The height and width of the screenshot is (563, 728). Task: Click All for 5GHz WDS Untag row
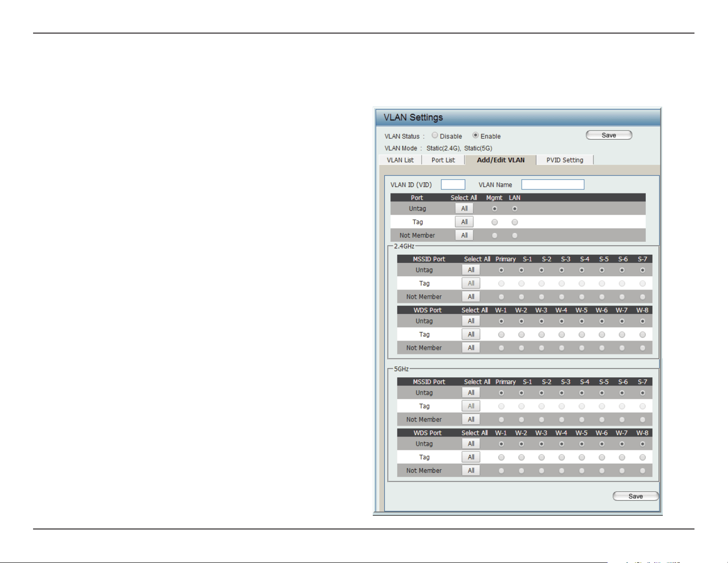click(471, 444)
